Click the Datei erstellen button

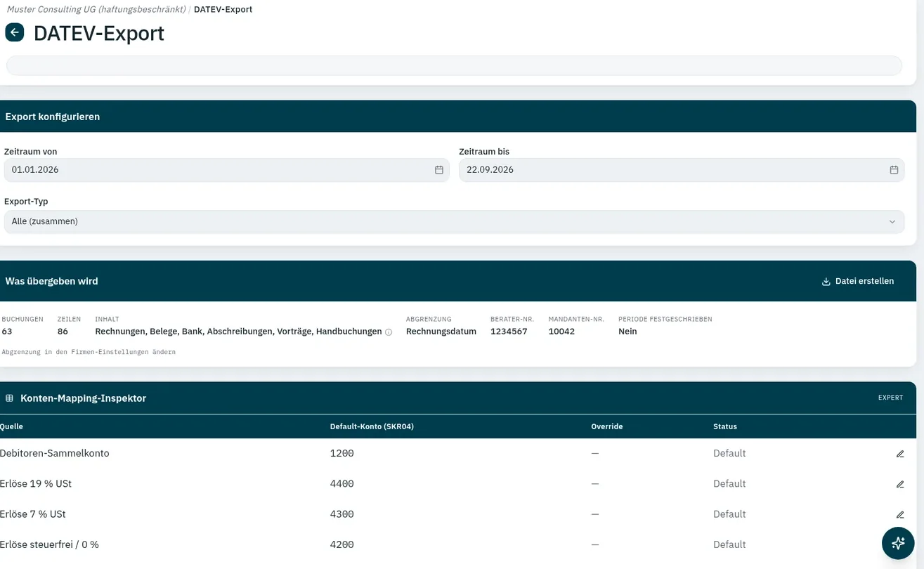(x=858, y=281)
